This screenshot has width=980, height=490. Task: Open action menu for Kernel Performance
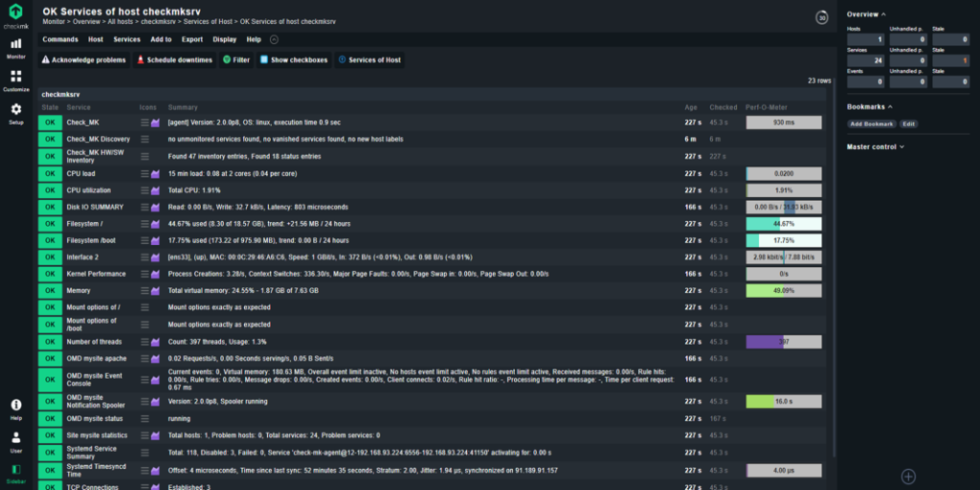(145, 274)
